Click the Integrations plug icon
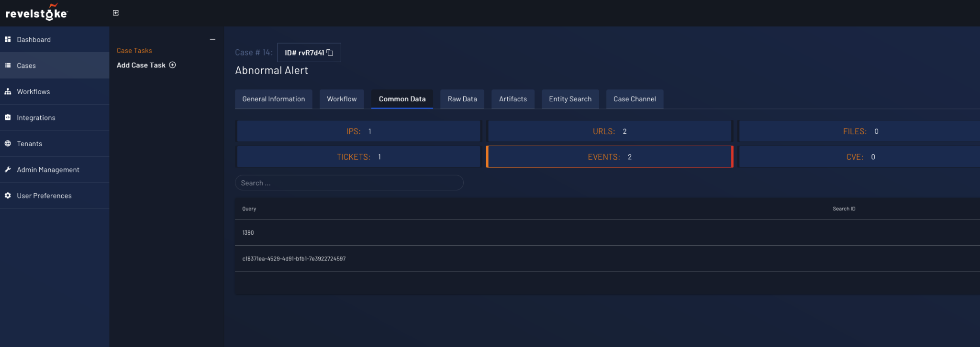 [x=8, y=118]
